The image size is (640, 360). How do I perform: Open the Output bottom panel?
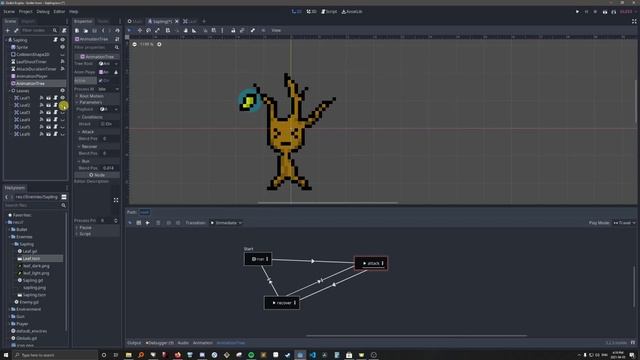(134, 343)
